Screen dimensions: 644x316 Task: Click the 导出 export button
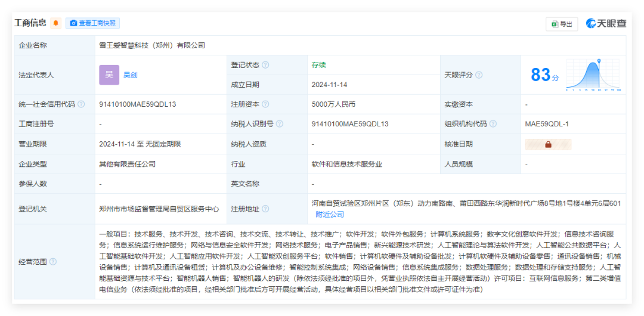[562, 24]
